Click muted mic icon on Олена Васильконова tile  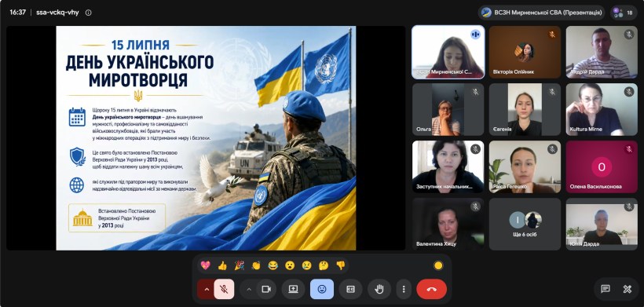(629, 149)
